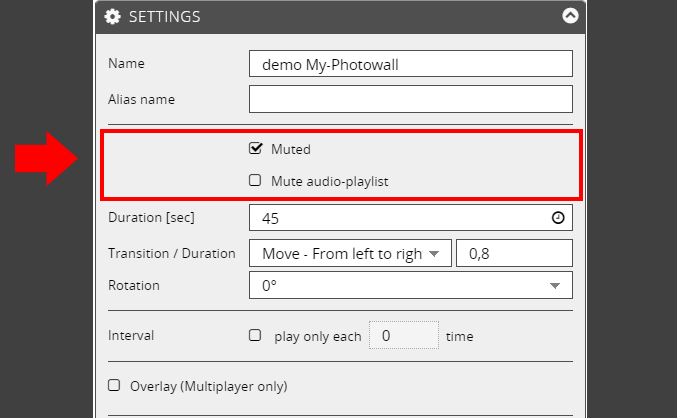Click the Transition dropdown arrow icon

(434, 254)
